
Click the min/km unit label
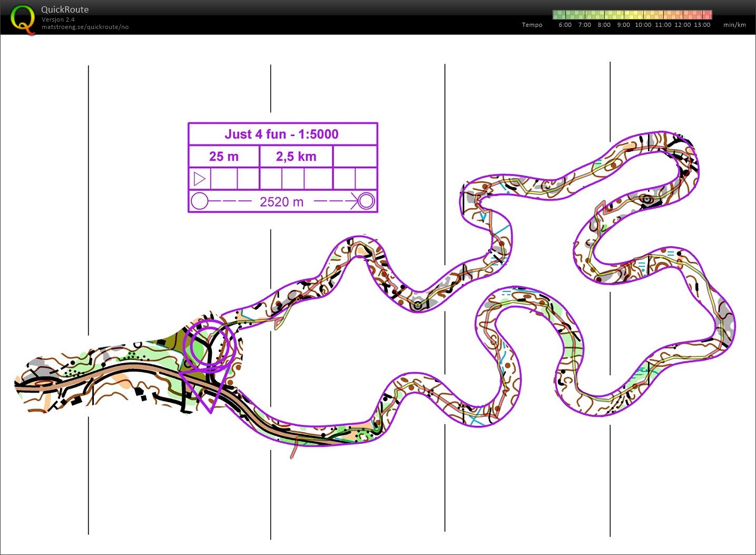[x=734, y=25]
